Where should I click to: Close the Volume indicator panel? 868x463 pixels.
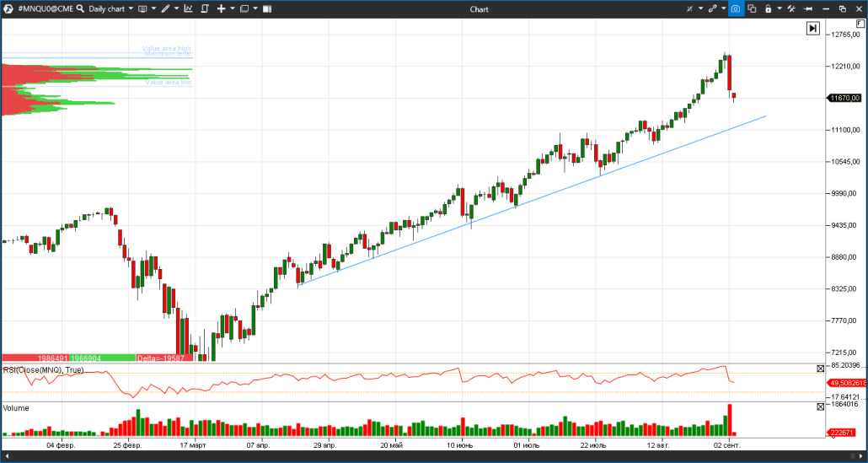(x=821, y=406)
